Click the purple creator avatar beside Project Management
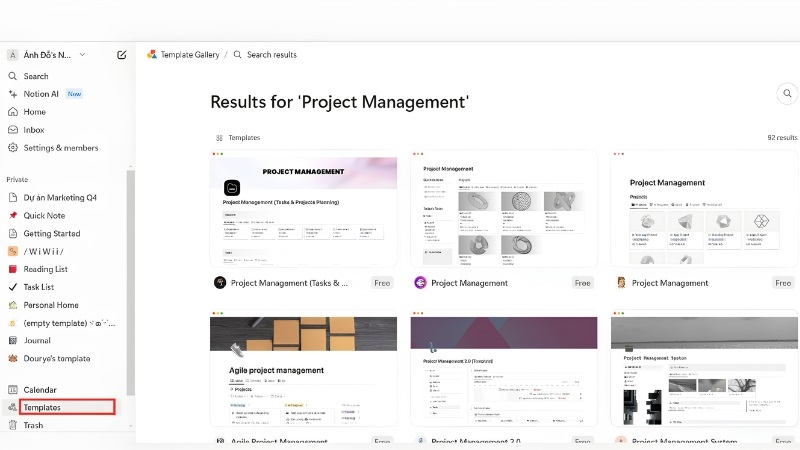 click(420, 283)
